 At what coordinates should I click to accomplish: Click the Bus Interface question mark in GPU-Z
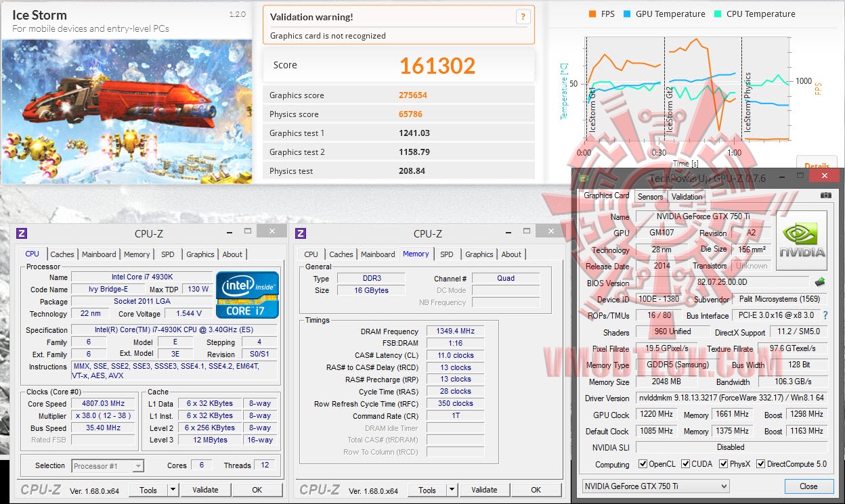click(825, 315)
